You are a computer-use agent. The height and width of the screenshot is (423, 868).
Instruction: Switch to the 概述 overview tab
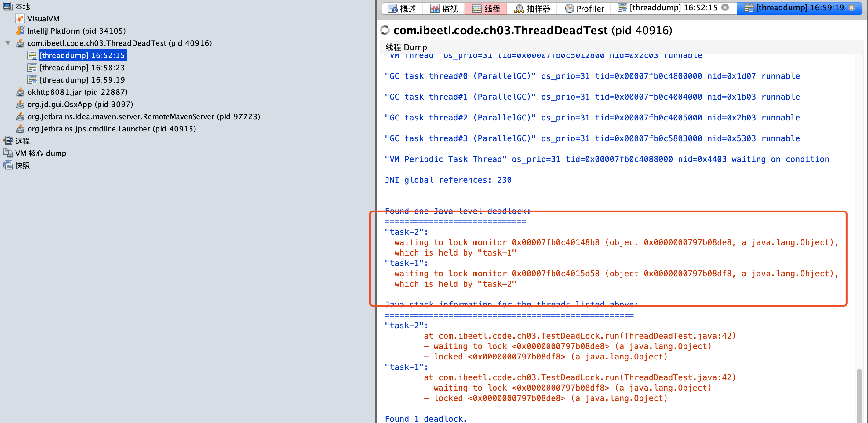coord(402,9)
